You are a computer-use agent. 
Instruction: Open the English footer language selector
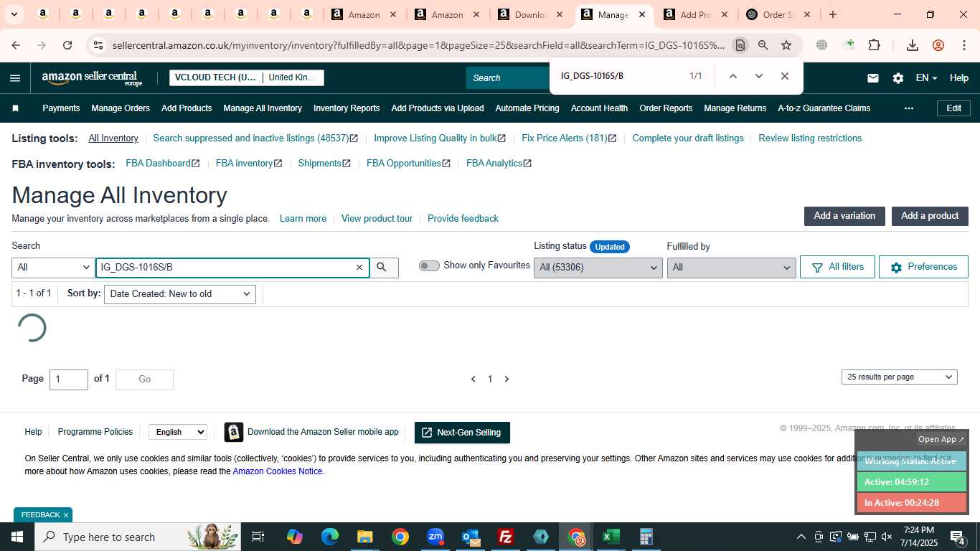178,432
